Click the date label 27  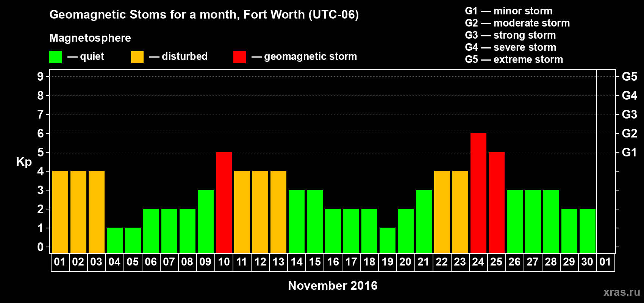(x=533, y=262)
